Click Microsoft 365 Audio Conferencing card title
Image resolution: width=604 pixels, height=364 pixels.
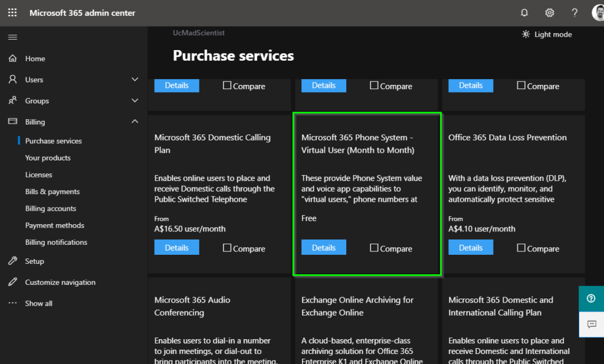tap(192, 306)
